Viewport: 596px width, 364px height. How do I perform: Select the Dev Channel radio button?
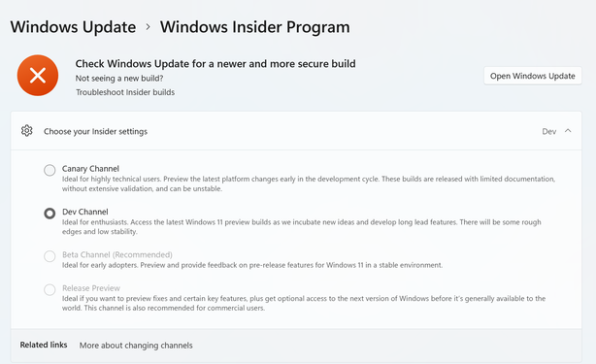[x=50, y=214]
